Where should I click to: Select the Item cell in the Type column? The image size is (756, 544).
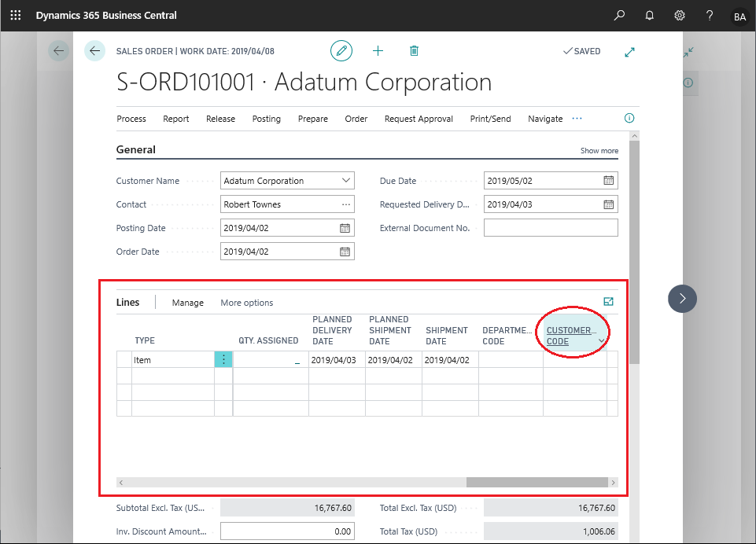point(173,360)
